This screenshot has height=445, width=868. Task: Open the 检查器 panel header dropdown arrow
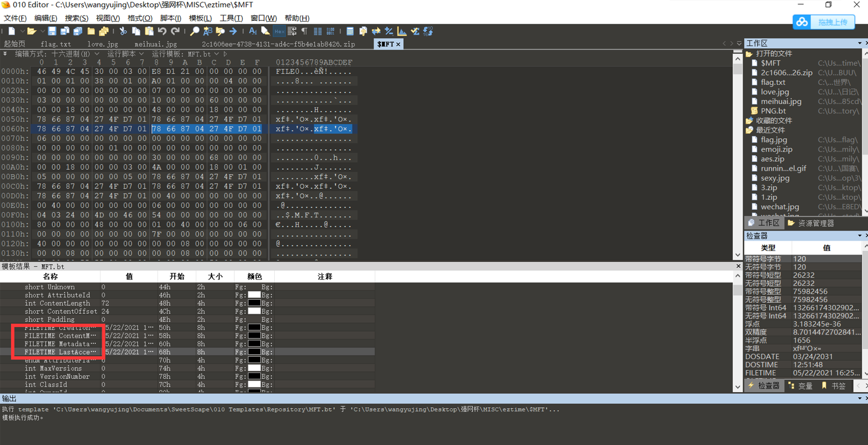click(x=860, y=236)
